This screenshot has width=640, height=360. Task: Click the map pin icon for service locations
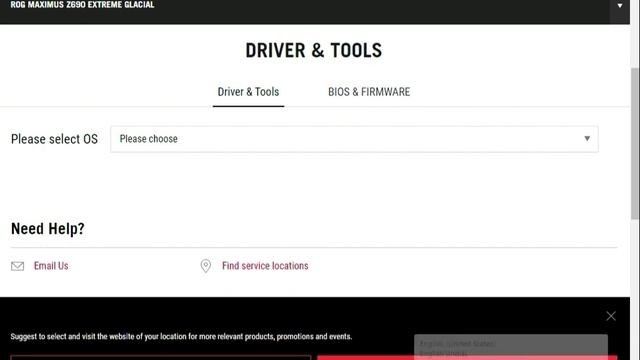tap(206, 266)
